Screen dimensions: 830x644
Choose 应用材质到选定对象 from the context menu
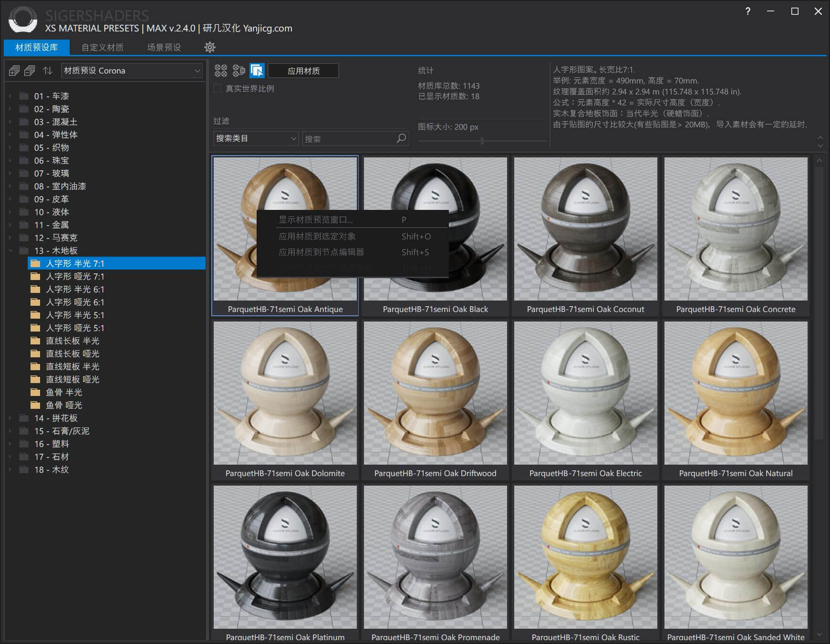coord(353,236)
